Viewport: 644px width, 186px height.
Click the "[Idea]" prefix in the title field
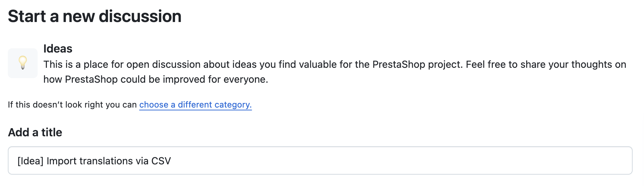[x=31, y=161]
